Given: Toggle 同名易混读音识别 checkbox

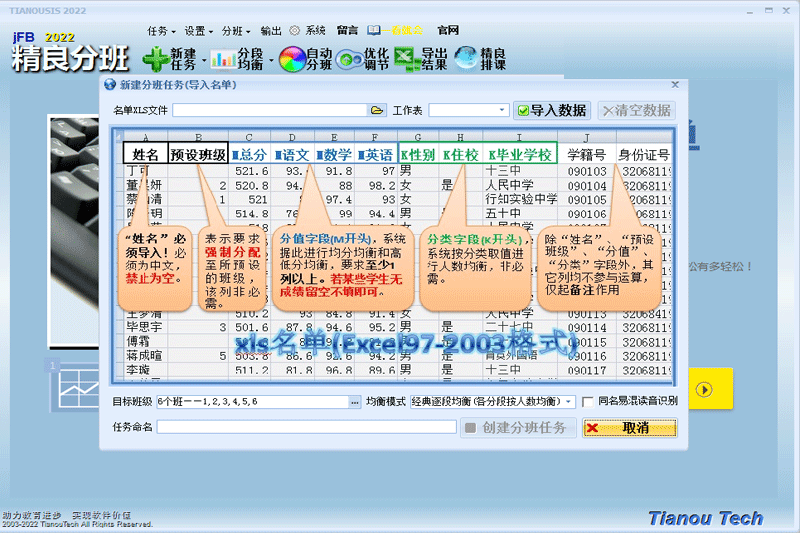Looking at the screenshot, I should click(x=588, y=401).
